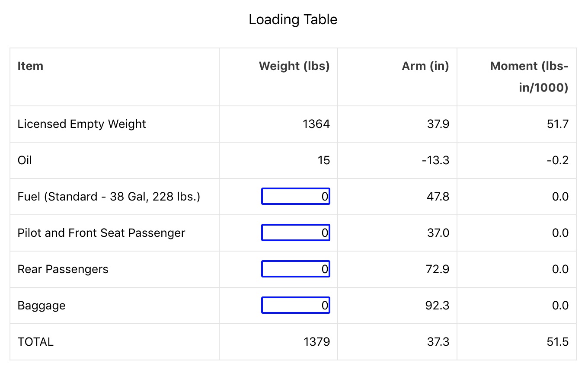The image size is (588, 376).
Task: Select the Pilot and Front Seat Passenger weight field
Action: click(296, 233)
